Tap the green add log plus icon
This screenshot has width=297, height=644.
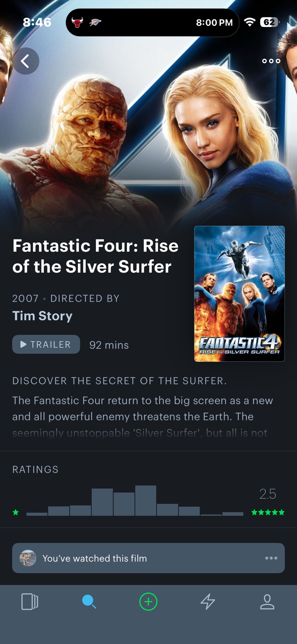click(x=148, y=602)
